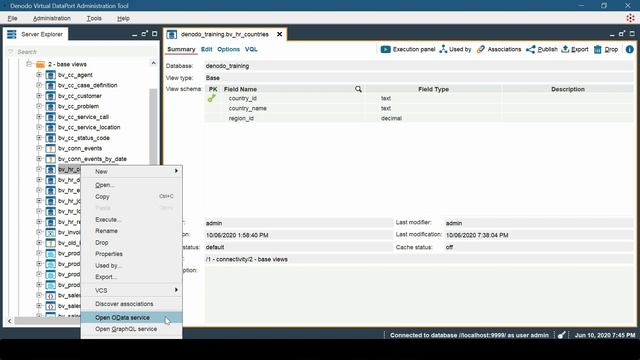
Task: Click the bv_conn_events_by_date view icon
Action: [x=51, y=159]
